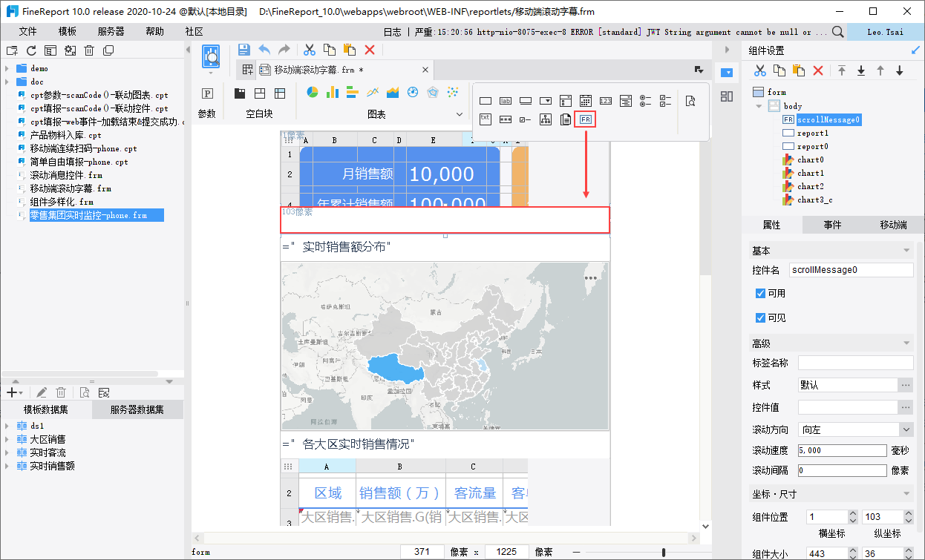The width and height of the screenshot is (925, 560).
Task: Click the zoom slider handle at bottom
Action: click(x=663, y=552)
